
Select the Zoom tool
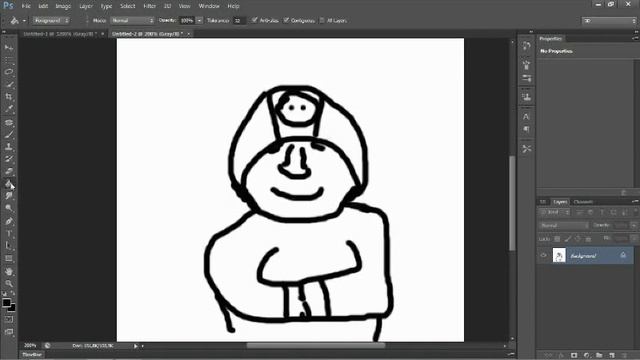tap(9, 283)
